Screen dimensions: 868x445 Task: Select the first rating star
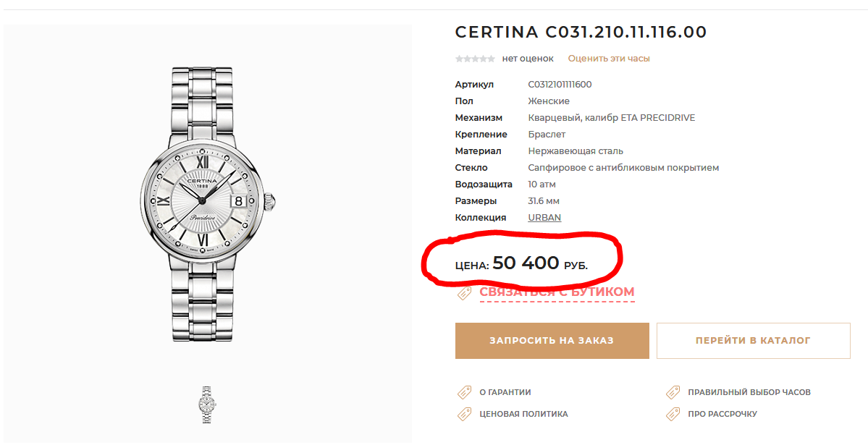click(459, 59)
